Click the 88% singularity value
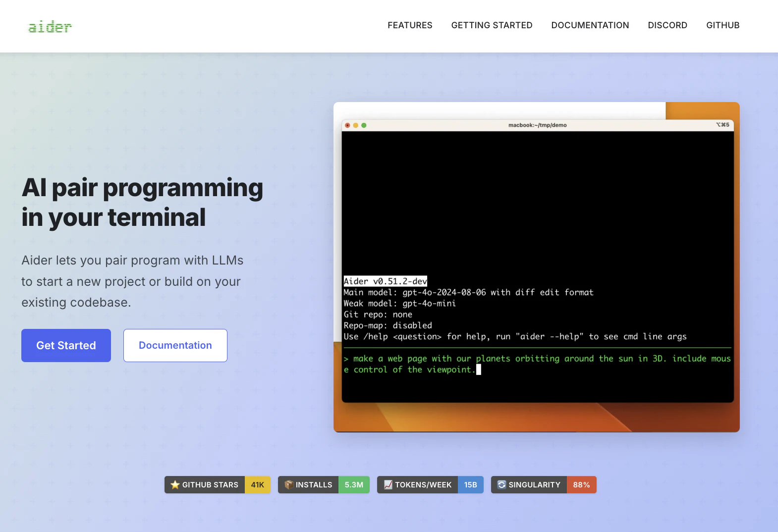778x532 pixels. tap(582, 484)
